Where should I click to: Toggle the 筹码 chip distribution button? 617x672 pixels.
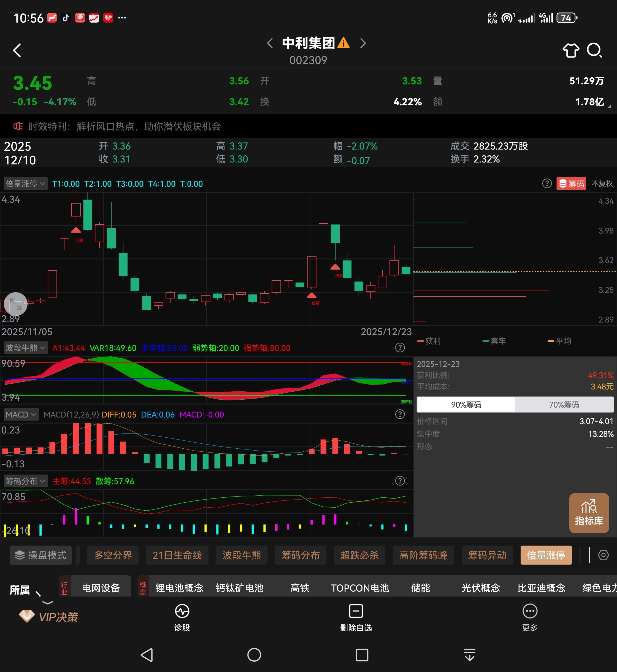pos(571,184)
